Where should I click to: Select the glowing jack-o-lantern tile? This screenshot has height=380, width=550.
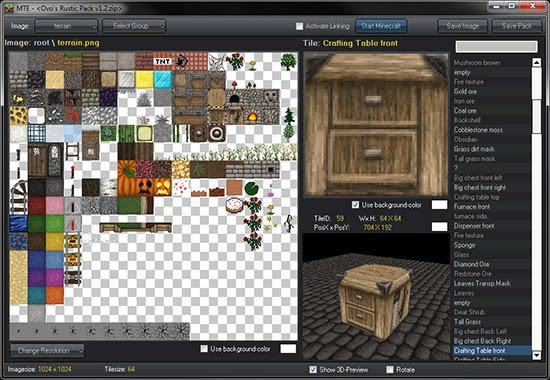pos(162,187)
